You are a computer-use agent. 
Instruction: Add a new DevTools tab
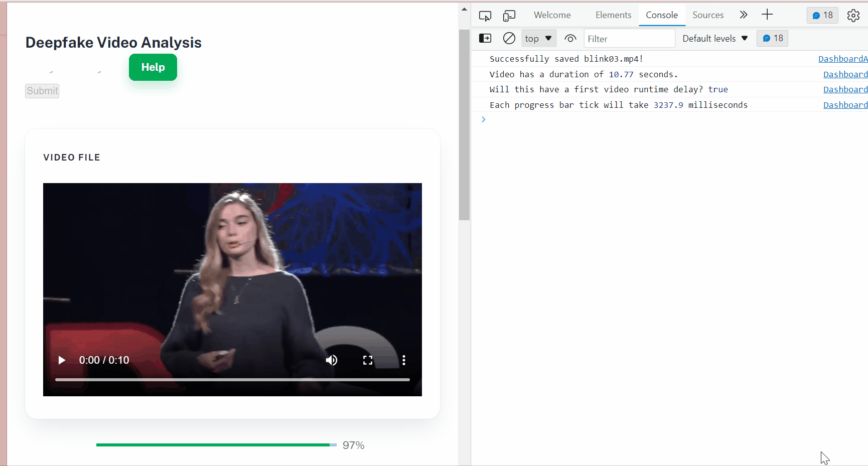tap(767, 15)
